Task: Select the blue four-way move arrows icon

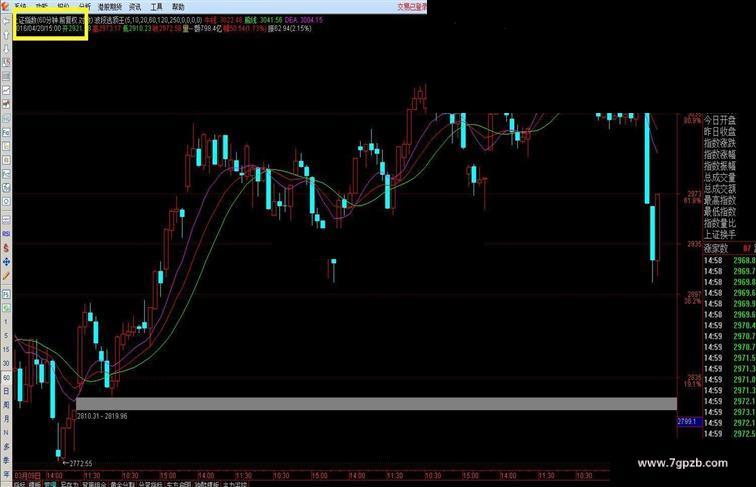Action: tap(6, 262)
